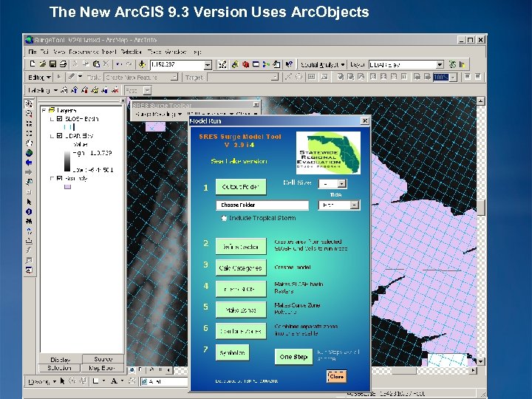Open the File menu

pyautogui.click(x=33, y=52)
